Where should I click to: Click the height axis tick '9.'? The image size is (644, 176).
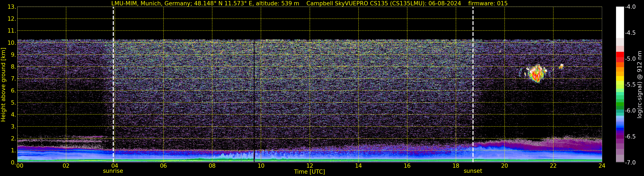pos(13,55)
